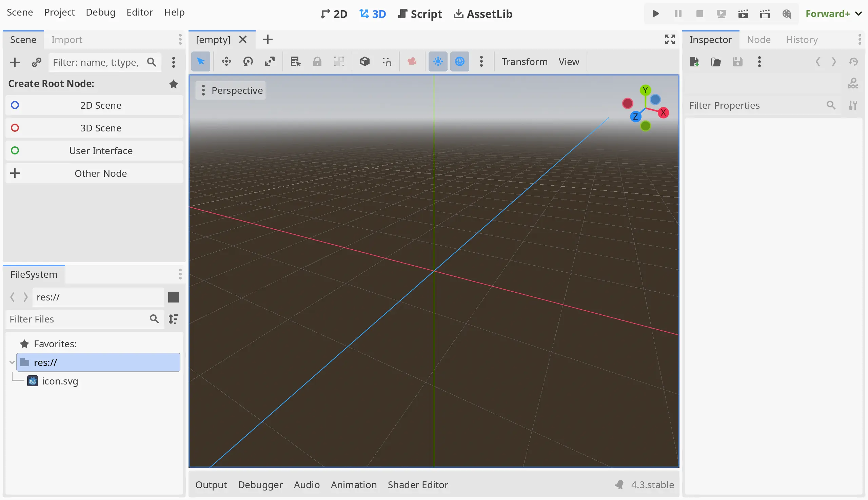Go to next folder in FileSystem
Viewport: 868px width, 500px height.
click(x=25, y=297)
